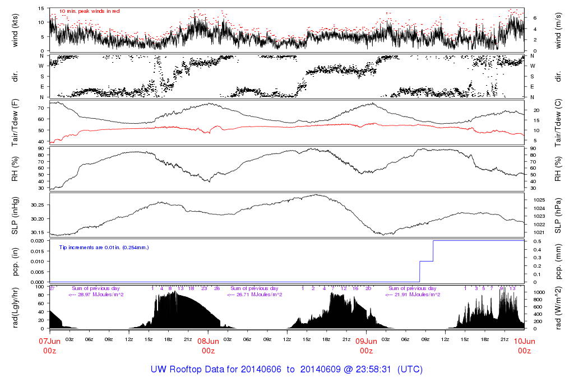Click the 'Tip increments are 0.01in.' note
574x392 pixels.
tap(104, 247)
